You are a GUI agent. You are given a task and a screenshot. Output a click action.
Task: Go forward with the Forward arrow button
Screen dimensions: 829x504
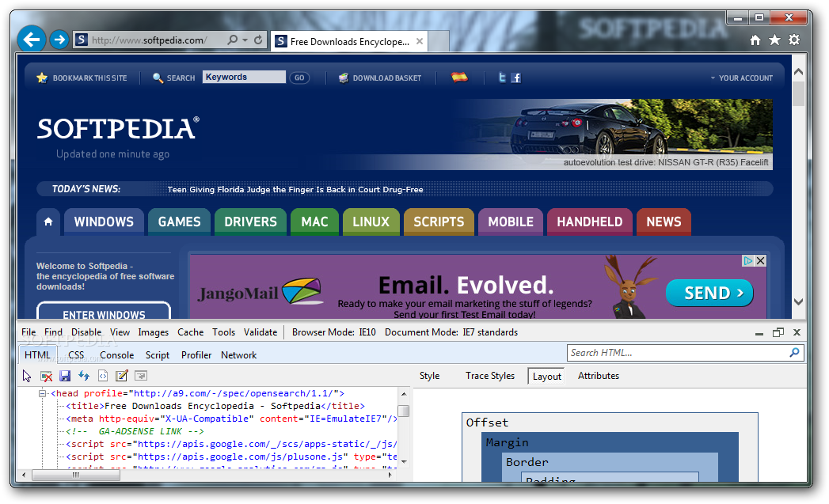pyautogui.click(x=59, y=39)
